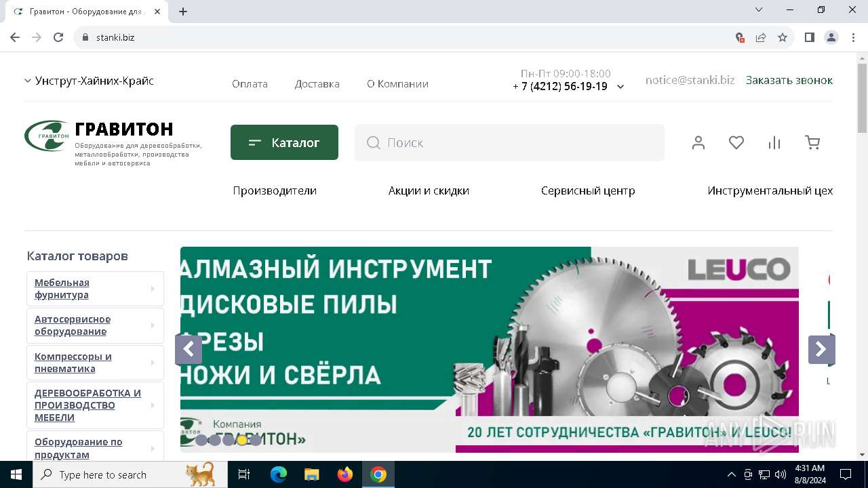This screenshot has width=868, height=488.
Task: Click the browser back arrow
Action: [x=15, y=37]
